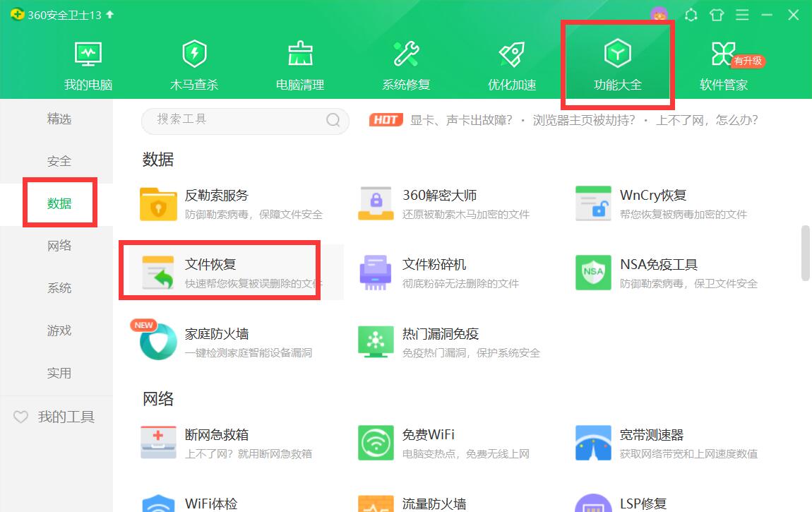Open the hamburger main menu

point(742,15)
